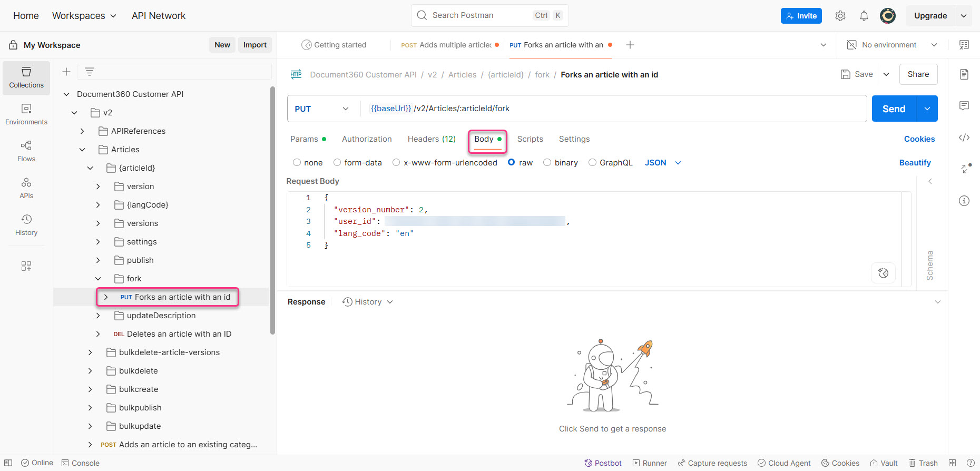Collapse the Articles folder
Screen dimensions: 980x471
pyautogui.click(x=82, y=150)
